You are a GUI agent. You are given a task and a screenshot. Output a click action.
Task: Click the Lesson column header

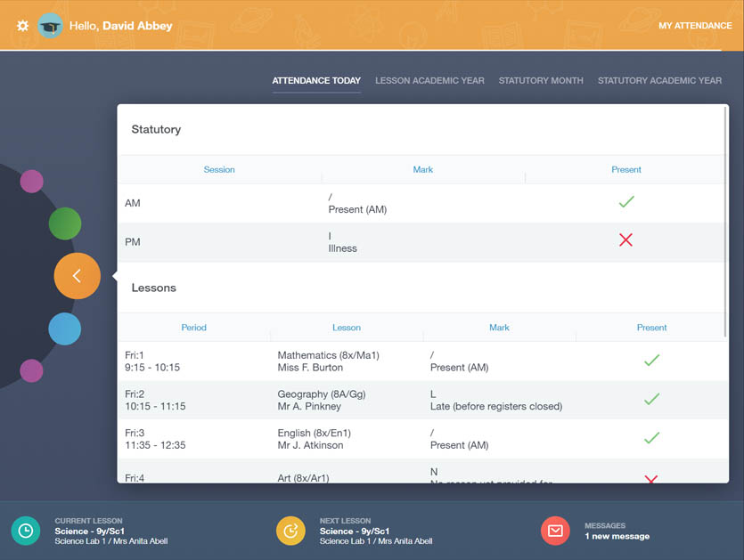pyautogui.click(x=347, y=327)
